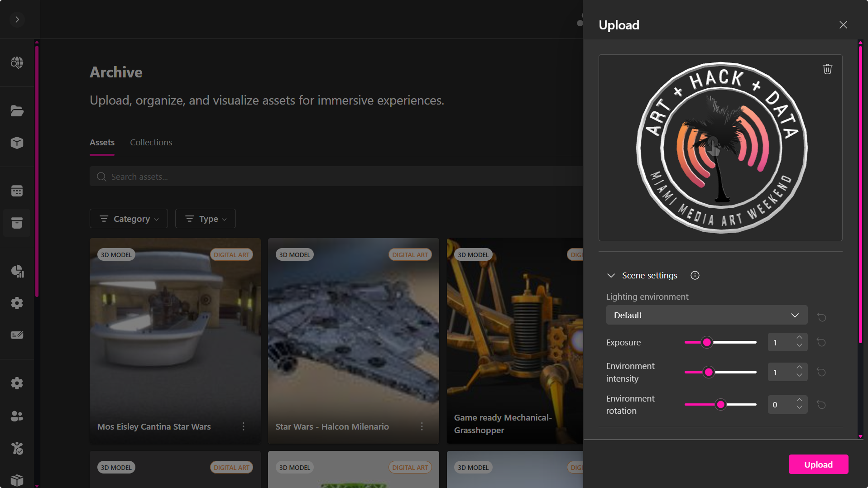This screenshot has width=868, height=488.
Task: Reset the Environment intensity setting
Action: pyautogui.click(x=821, y=372)
